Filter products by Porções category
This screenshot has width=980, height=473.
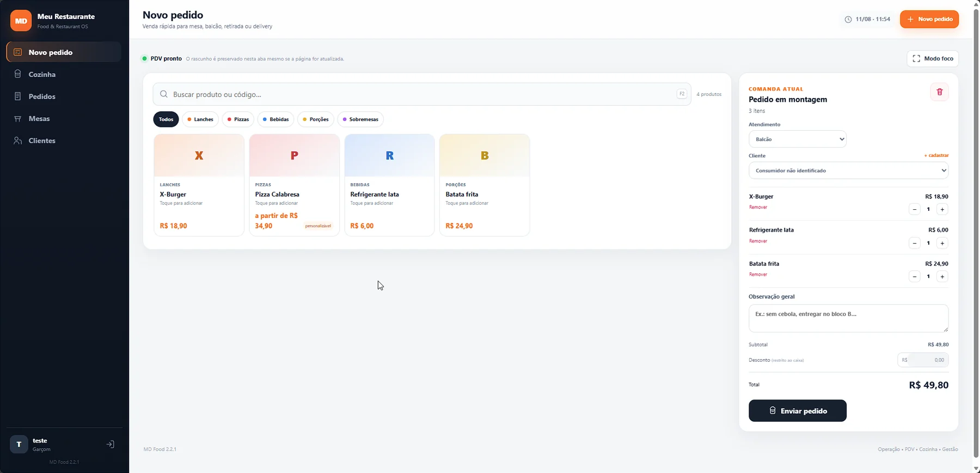pyautogui.click(x=316, y=119)
